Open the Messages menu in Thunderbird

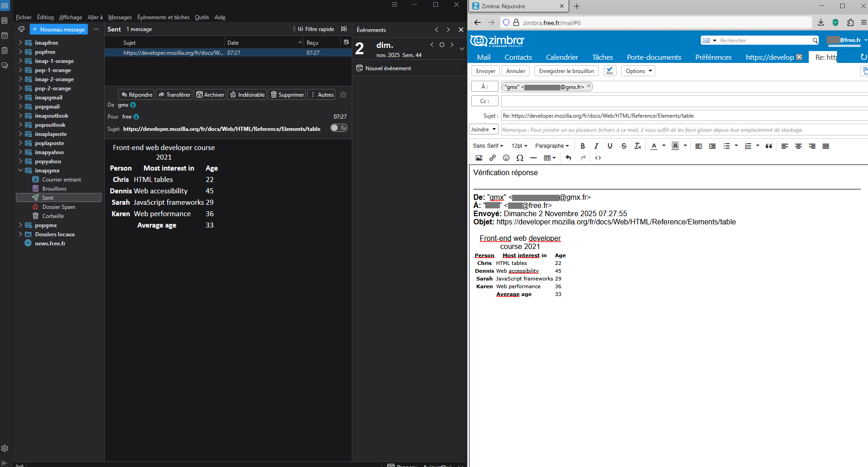click(120, 17)
